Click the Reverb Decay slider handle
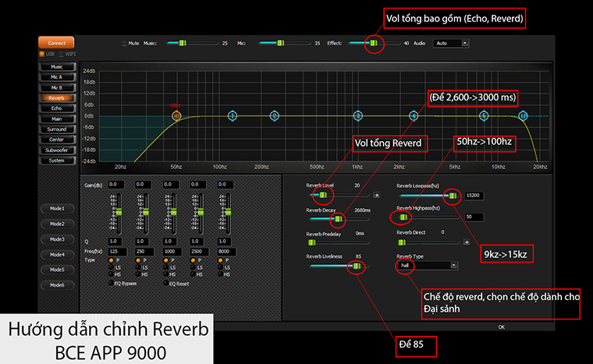Viewport: 593px width, 364px height. [x=338, y=219]
